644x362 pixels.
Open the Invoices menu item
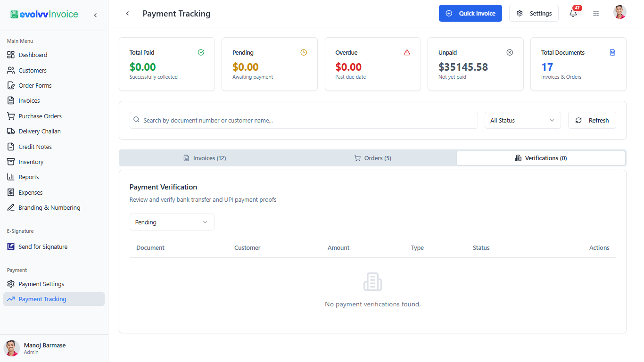pos(54,100)
